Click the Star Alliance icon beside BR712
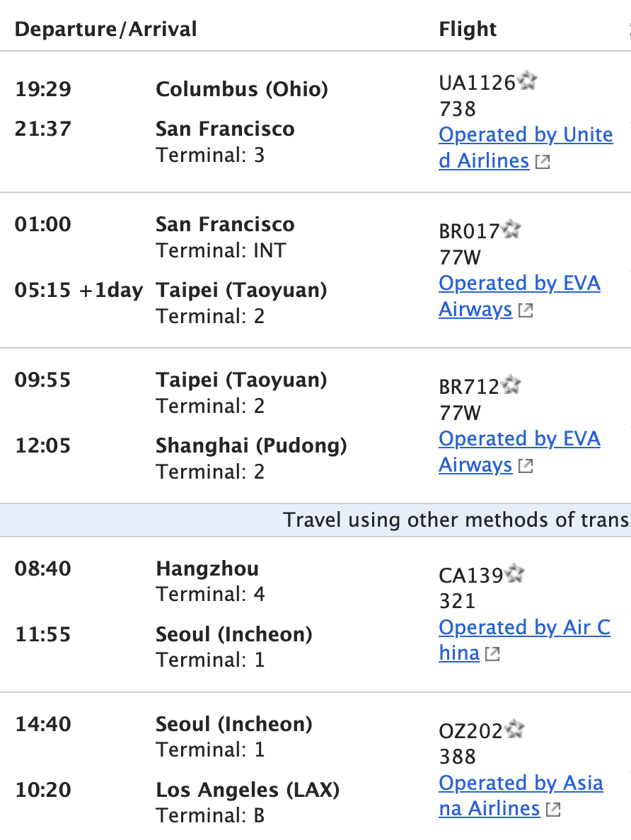This screenshot has height=840, width=631. pos(512,385)
